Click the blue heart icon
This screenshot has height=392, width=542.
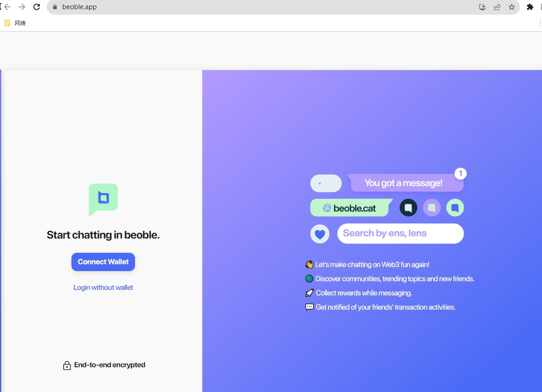tap(320, 234)
